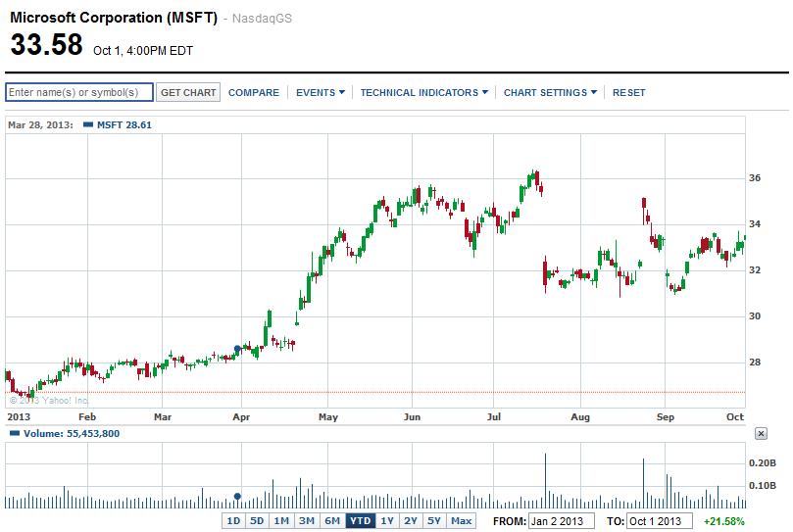Focus the Enter name(s) or symbol(s) field
793x532 pixels.
click(79, 92)
